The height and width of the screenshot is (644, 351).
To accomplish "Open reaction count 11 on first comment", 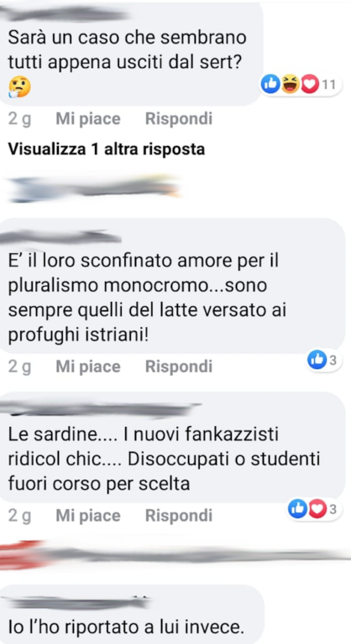I will coord(328,85).
